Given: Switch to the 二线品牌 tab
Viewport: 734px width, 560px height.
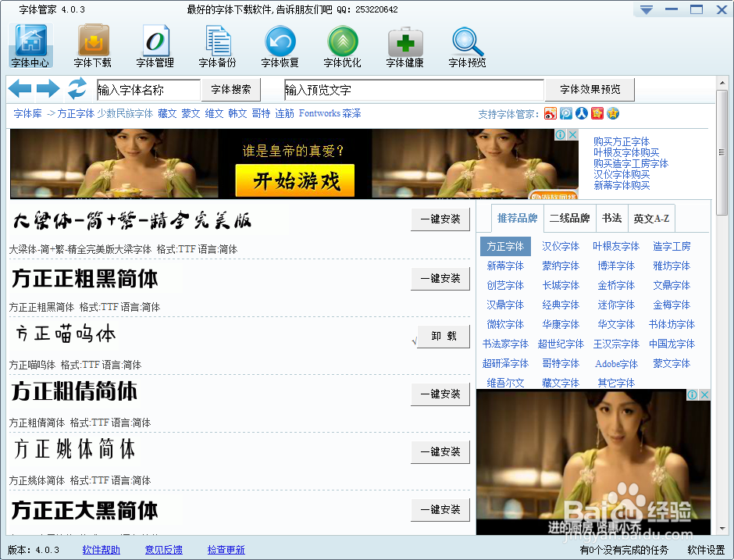Looking at the screenshot, I should click(x=570, y=218).
